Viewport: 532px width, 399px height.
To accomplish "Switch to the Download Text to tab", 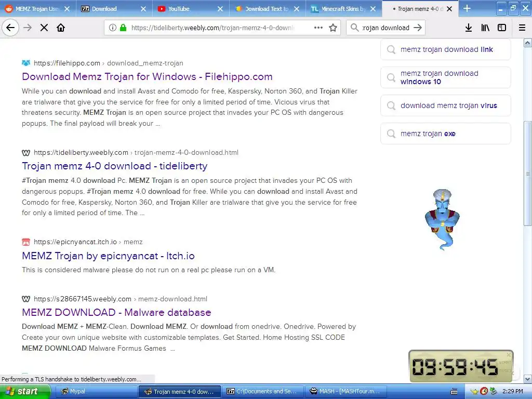I will click(268, 9).
